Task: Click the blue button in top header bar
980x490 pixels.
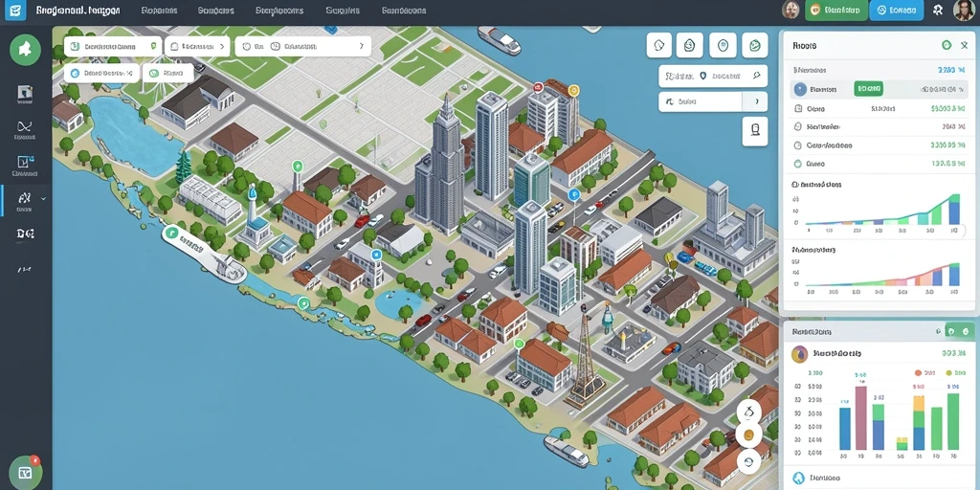Action: (896, 10)
